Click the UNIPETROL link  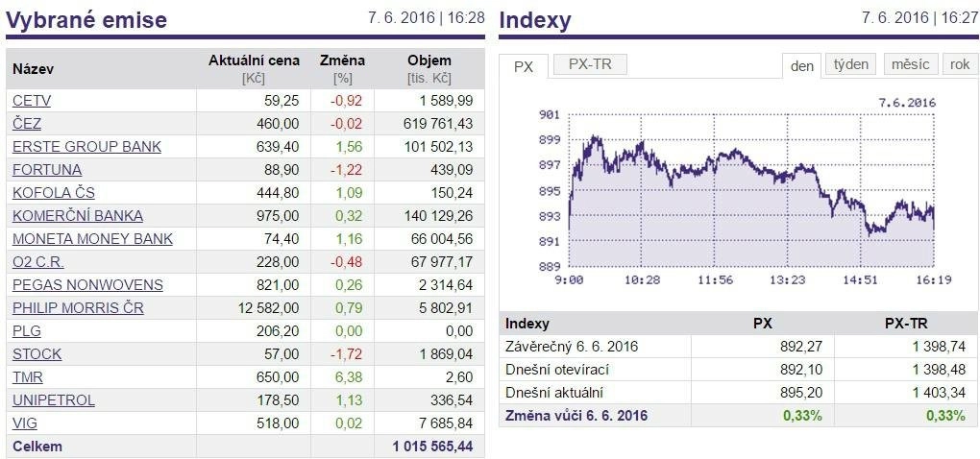pyautogui.click(x=54, y=401)
